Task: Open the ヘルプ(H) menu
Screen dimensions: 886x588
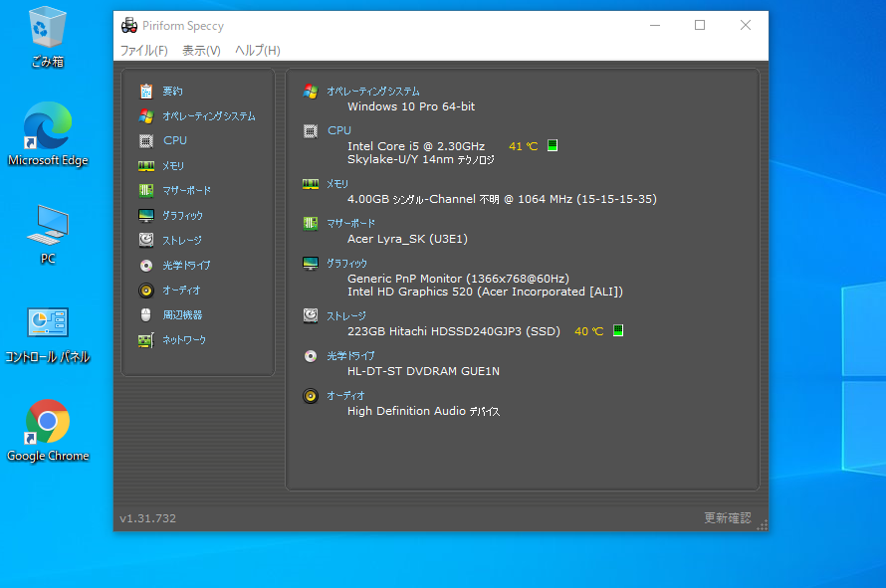Action: [257, 51]
